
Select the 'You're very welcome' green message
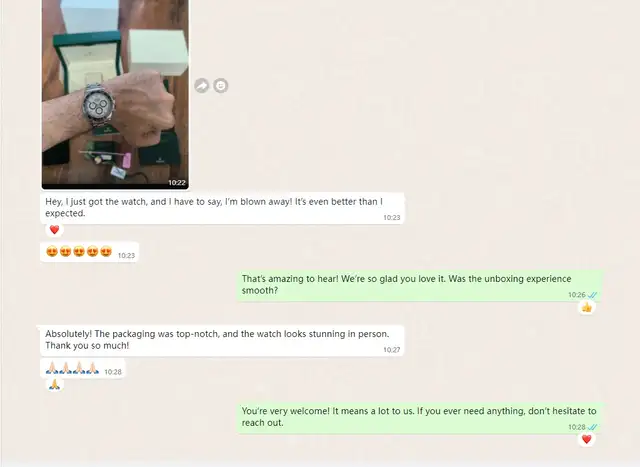click(419, 418)
